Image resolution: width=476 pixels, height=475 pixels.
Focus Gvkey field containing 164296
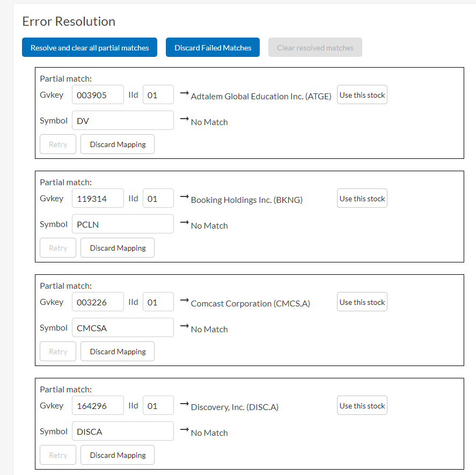[98, 405]
